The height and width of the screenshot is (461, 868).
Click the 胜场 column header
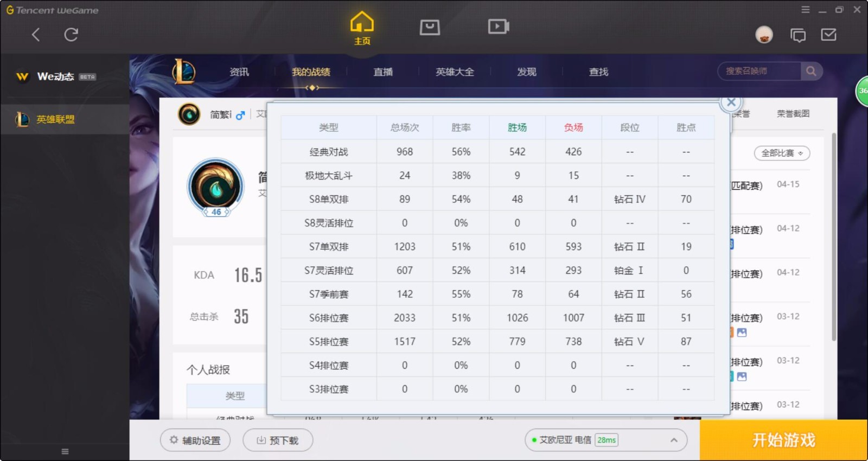click(x=517, y=127)
